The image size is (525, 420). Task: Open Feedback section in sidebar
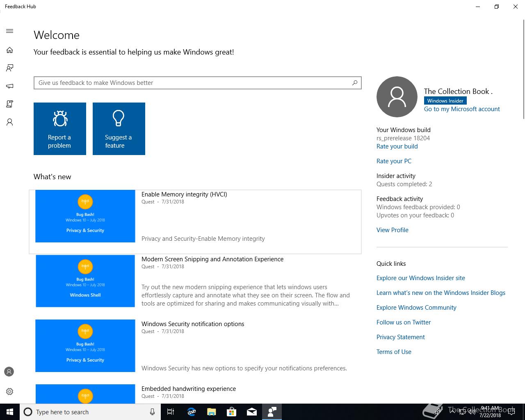[10, 68]
